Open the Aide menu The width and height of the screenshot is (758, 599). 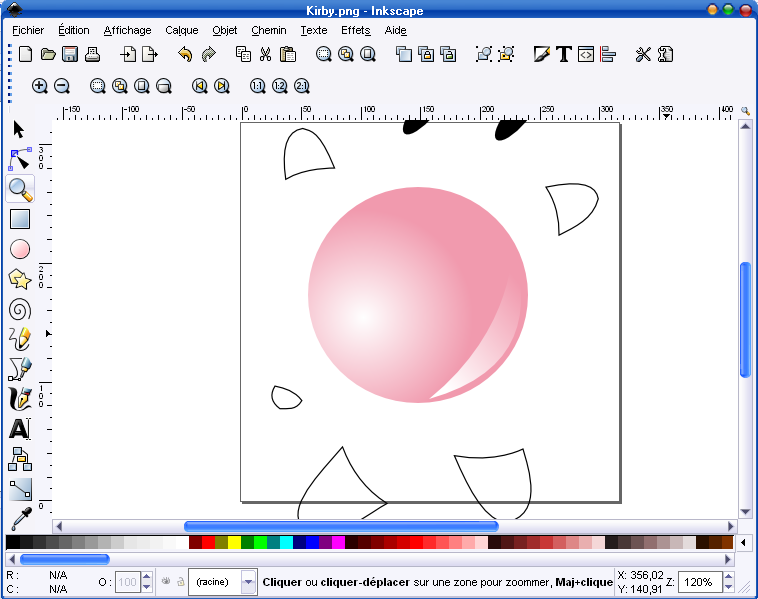point(395,30)
